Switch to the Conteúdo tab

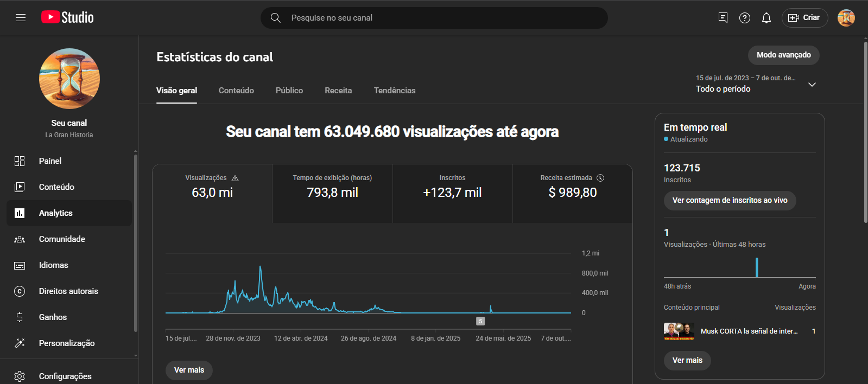(236, 91)
